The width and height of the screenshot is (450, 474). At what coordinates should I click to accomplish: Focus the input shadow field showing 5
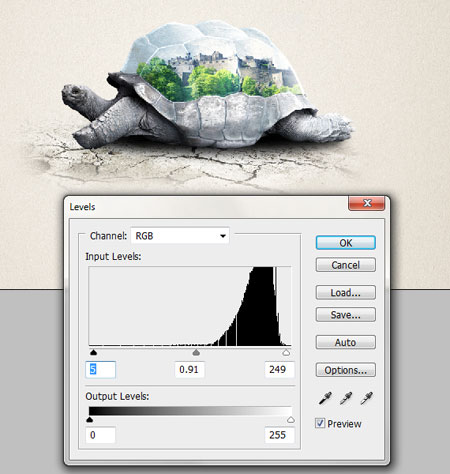(101, 370)
